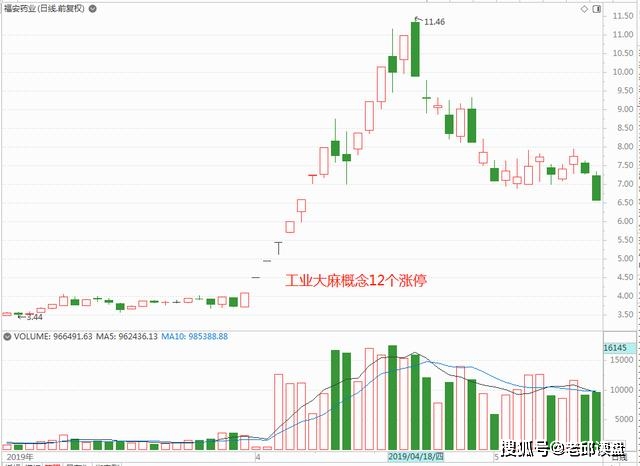Select the VOLUME: 966491.63 label
Image resolution: width=640 pixels, height=466 pixels.
(53, 337)
